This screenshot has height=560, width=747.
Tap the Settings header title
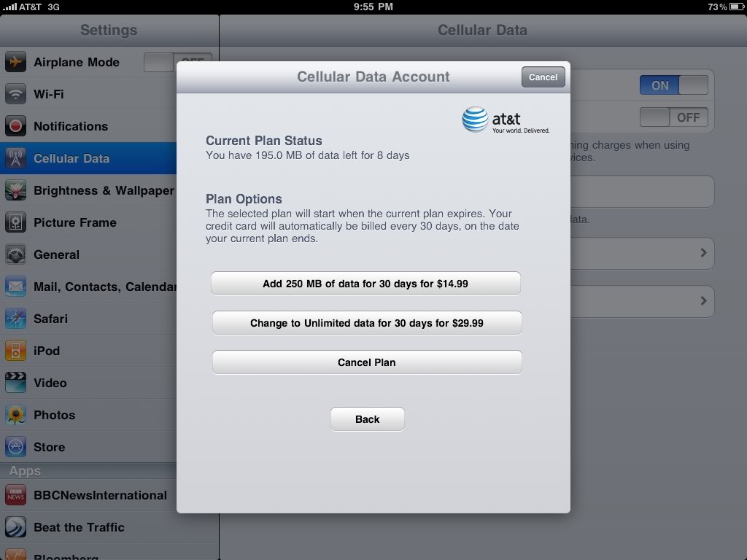pos(109,30)
